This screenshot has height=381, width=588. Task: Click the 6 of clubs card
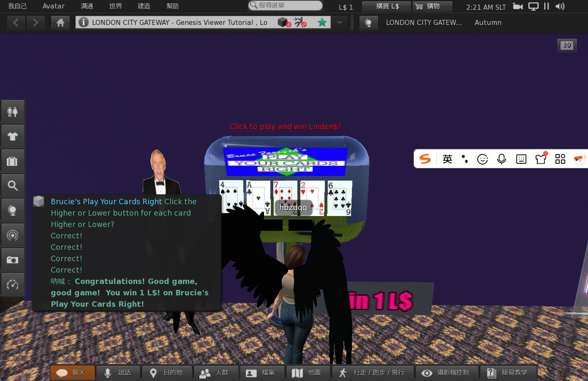point(340,198)
